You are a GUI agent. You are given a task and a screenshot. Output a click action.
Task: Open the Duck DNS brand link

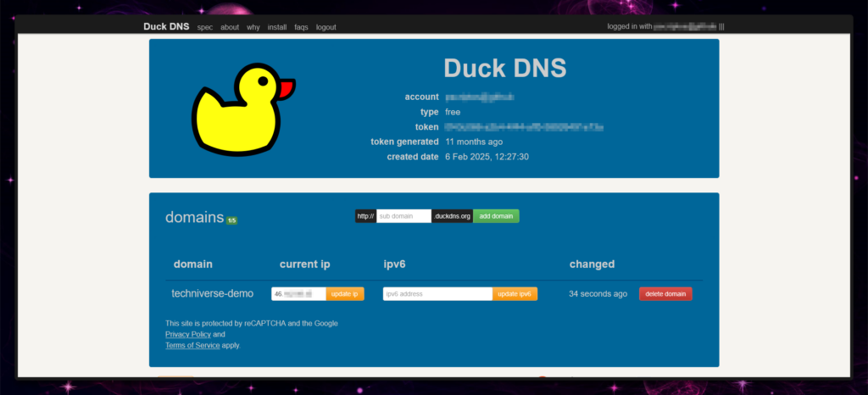click(x=166, y=26)
